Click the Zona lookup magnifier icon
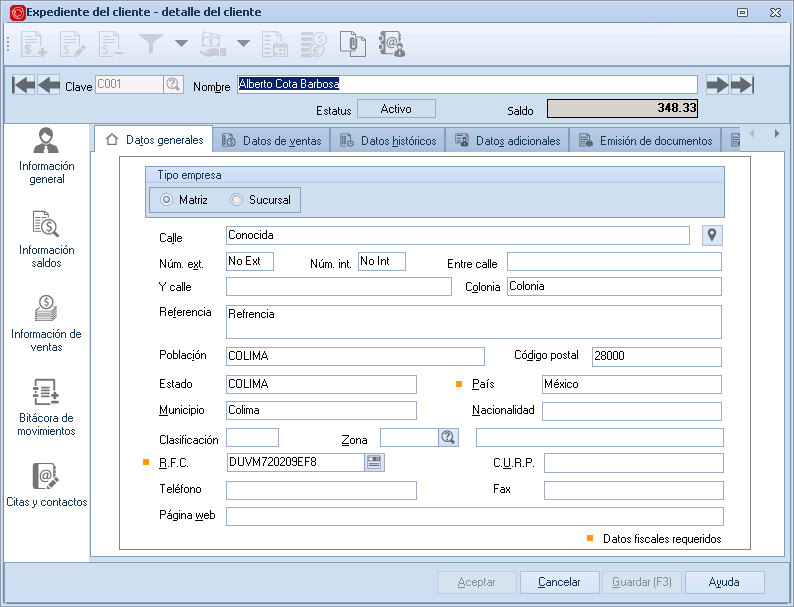 point(447,437)
